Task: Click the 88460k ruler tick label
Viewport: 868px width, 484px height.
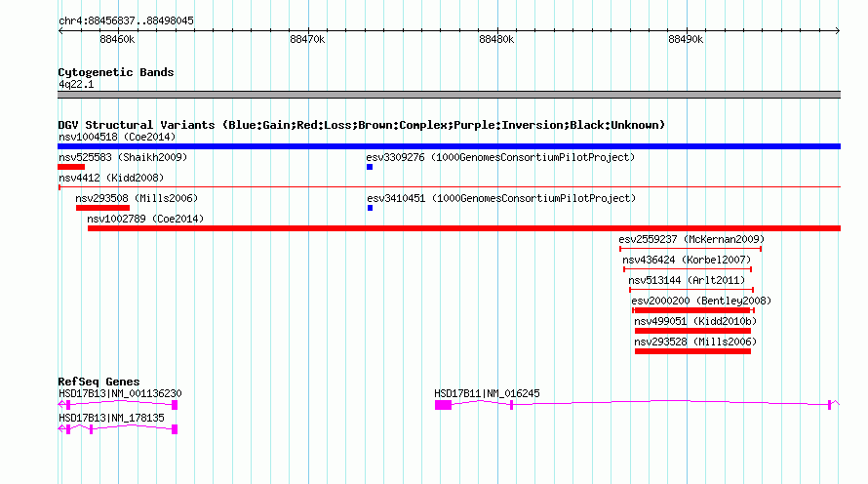Action: tap(117, 39)
